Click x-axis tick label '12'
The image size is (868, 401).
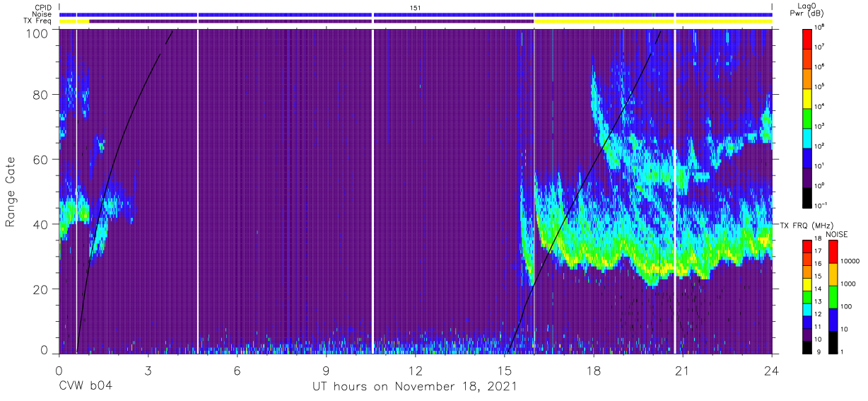[x=415, y=371]
